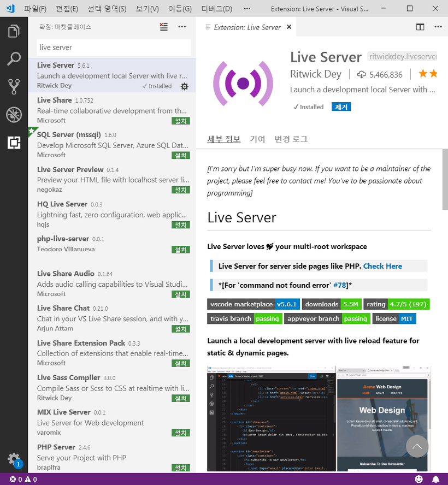Select Live Server 5.6.1 in results list
The width and height of the screenshot is (448, 485).
coord(112,75)
